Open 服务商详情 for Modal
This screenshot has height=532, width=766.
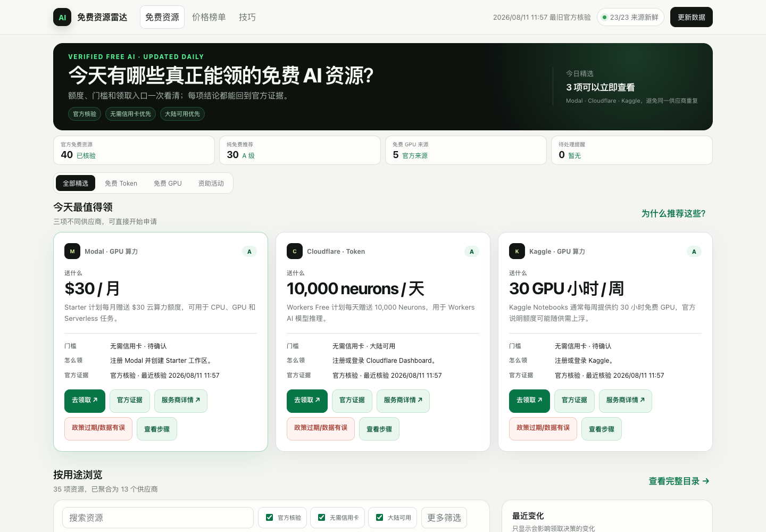181,401
